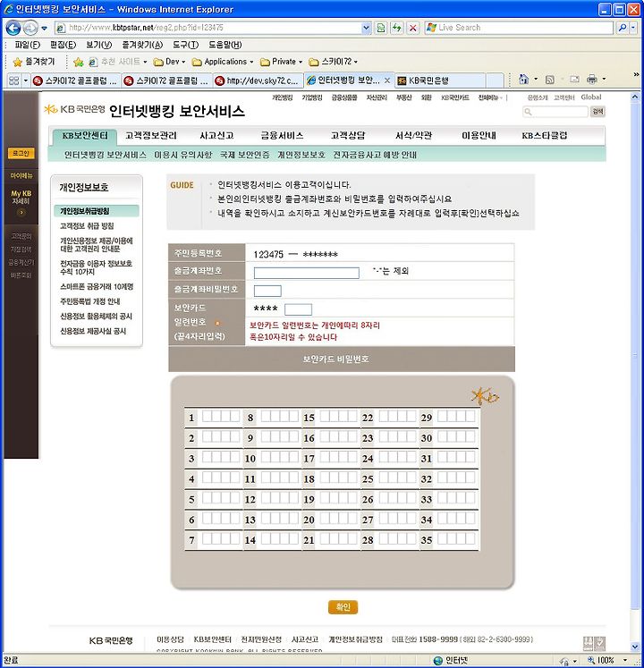The height and width of the screenshot is (668, 644).
Task: Click the My KB 자세히 arrow icon
Action: click(x=21, y=213)
